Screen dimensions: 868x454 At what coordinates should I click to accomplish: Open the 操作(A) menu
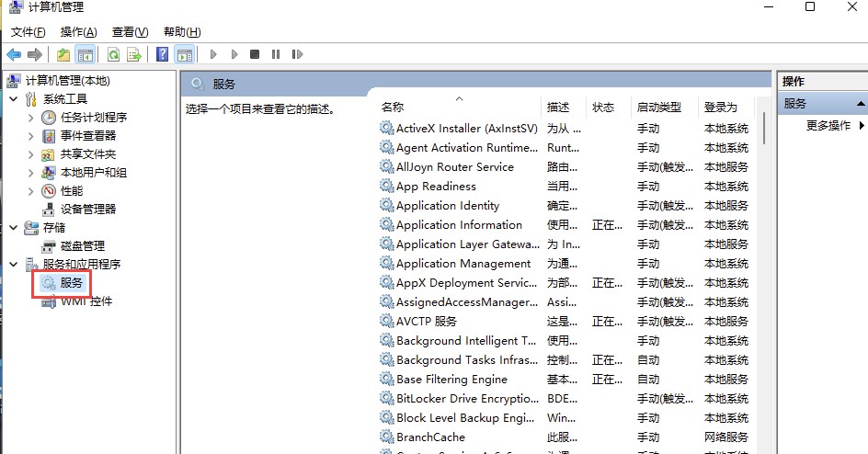(x=78, y=32)
